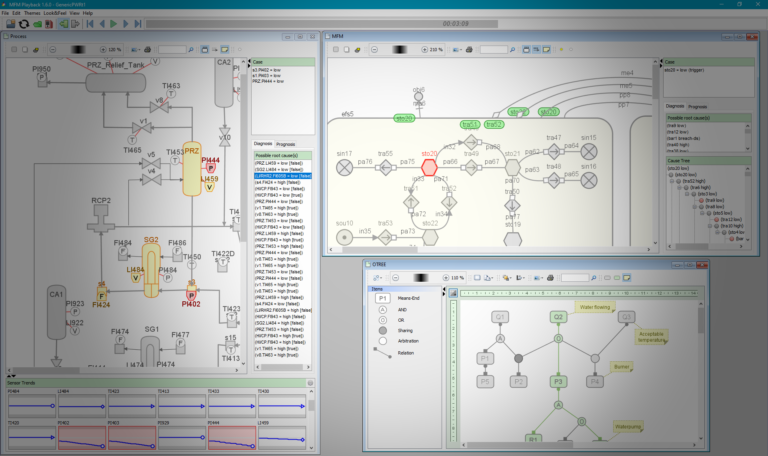The height and width of the screenshot is (456, 768).
Task: Zoom in in the Process window
Action: (x=103, y=49)
